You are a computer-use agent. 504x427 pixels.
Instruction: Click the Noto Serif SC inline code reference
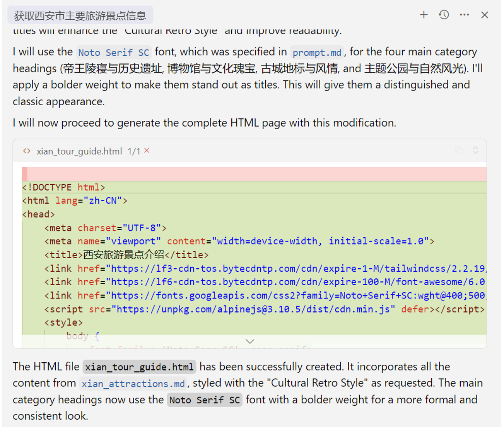coord(113,52)
